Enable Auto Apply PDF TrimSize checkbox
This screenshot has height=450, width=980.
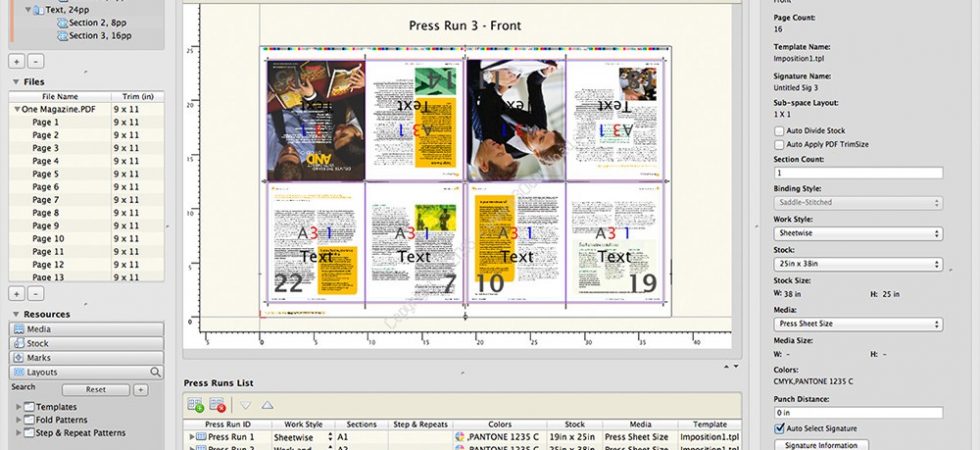[x=779, y=144]
